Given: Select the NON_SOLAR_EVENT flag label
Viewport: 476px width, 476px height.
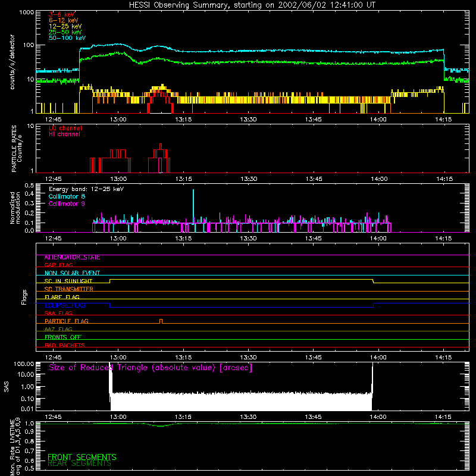Looking at the screenshot, I should point(72,273).
